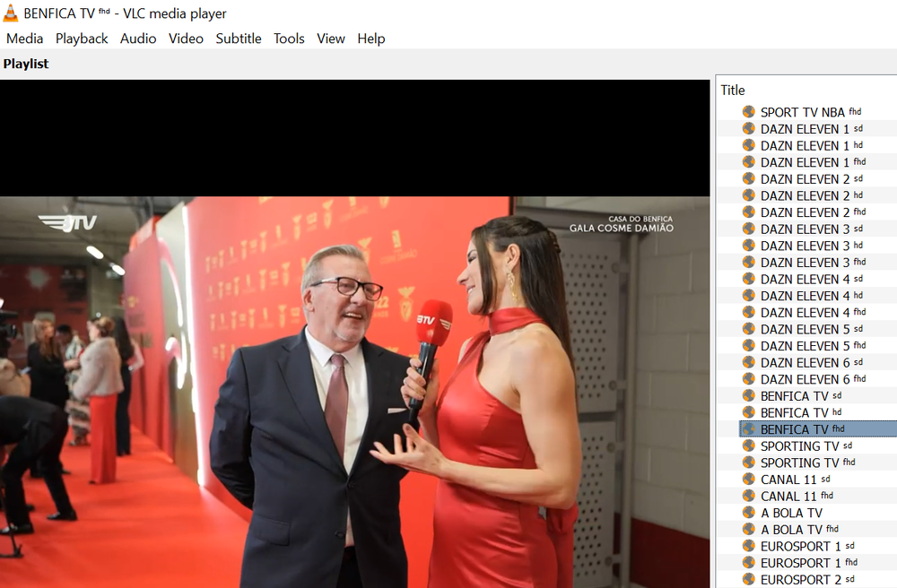Select playlist item DAZN ELEVEN 1 hd
Screen dimensions: 897x588
pos(811,145)
